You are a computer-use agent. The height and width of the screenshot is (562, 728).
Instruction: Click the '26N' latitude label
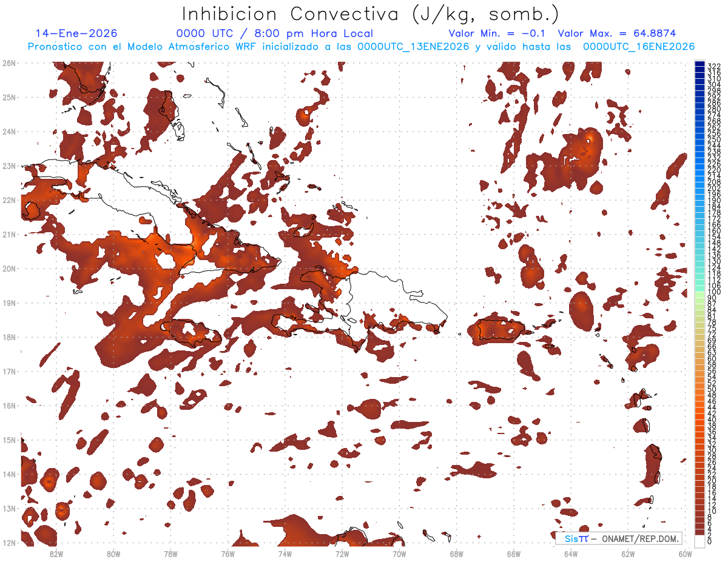pyautogui.click(x=9, y=62)
